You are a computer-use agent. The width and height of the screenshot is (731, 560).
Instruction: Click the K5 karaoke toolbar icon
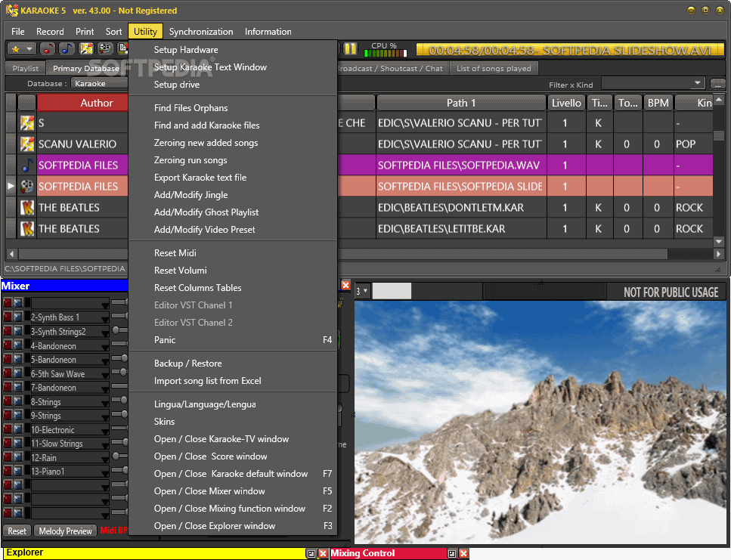(x=86, y=48)
